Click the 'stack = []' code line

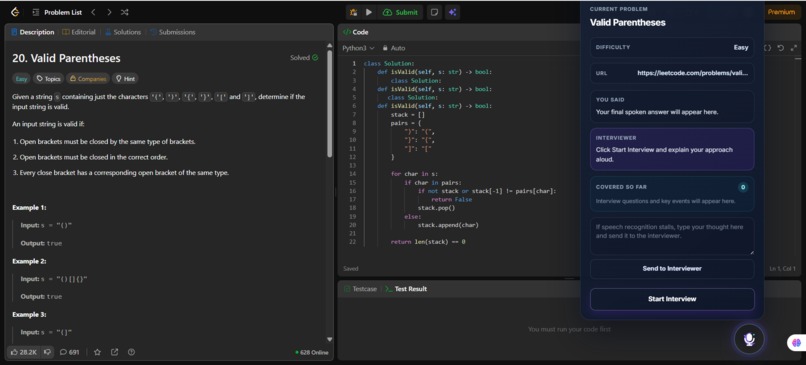pos(408,115)
